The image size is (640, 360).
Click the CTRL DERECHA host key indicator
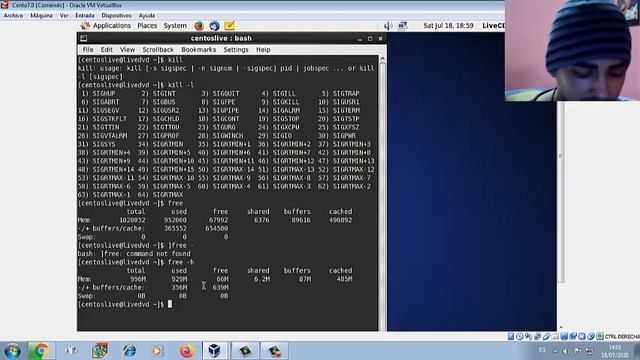point(622,336)
